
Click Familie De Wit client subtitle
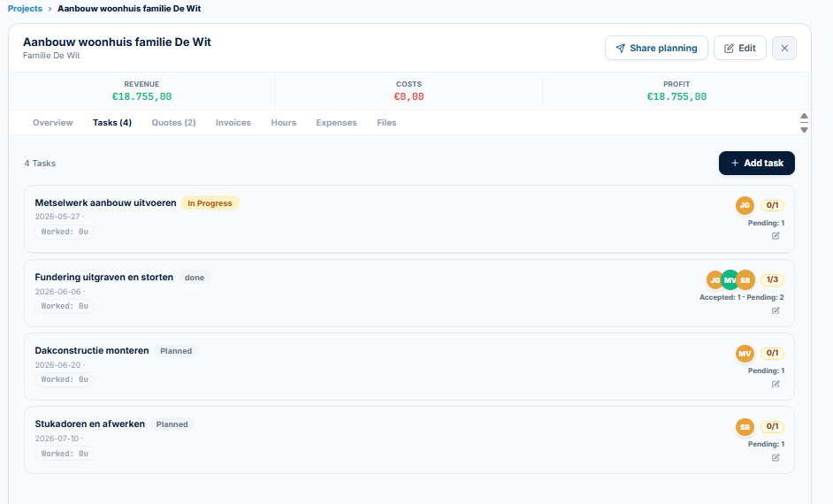pyautogui.click(x=51, y=56)
